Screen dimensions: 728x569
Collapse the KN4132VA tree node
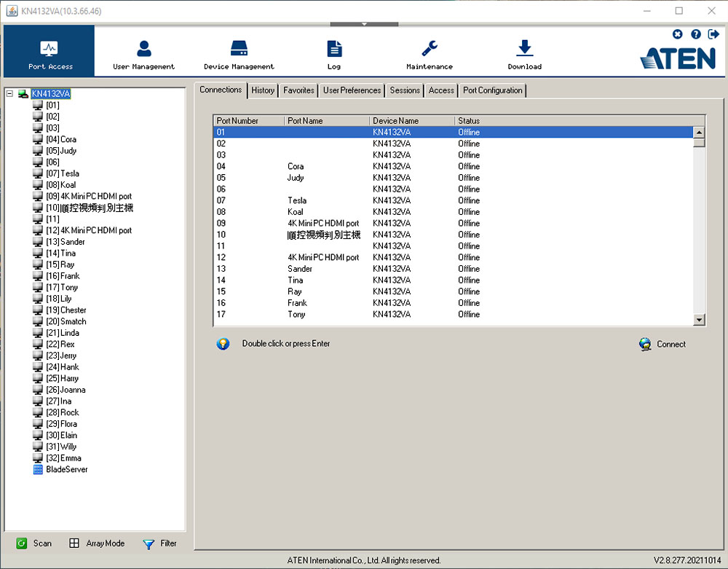pyautogui.click(x=9, y=94)
